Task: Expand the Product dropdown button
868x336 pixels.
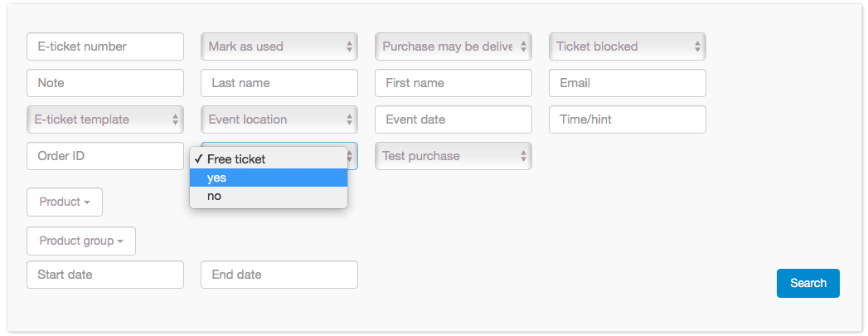Action: click(65, 202)
